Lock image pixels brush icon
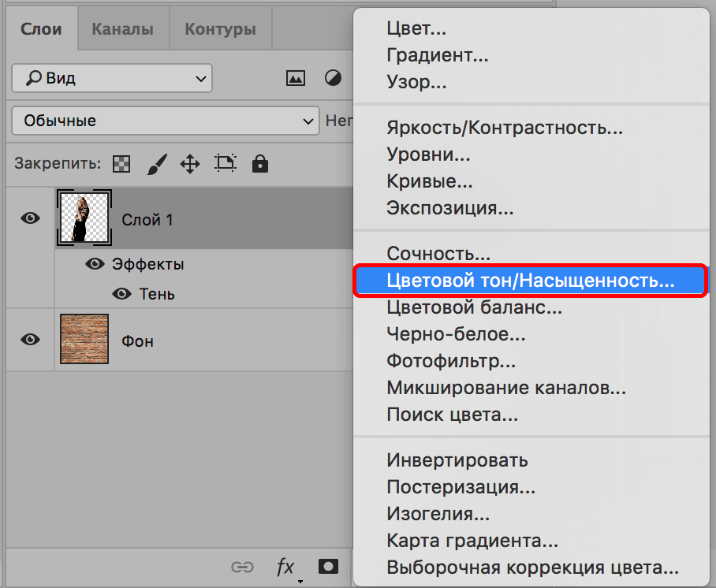This screenshot has height=588, width=716. pos(157,164)
